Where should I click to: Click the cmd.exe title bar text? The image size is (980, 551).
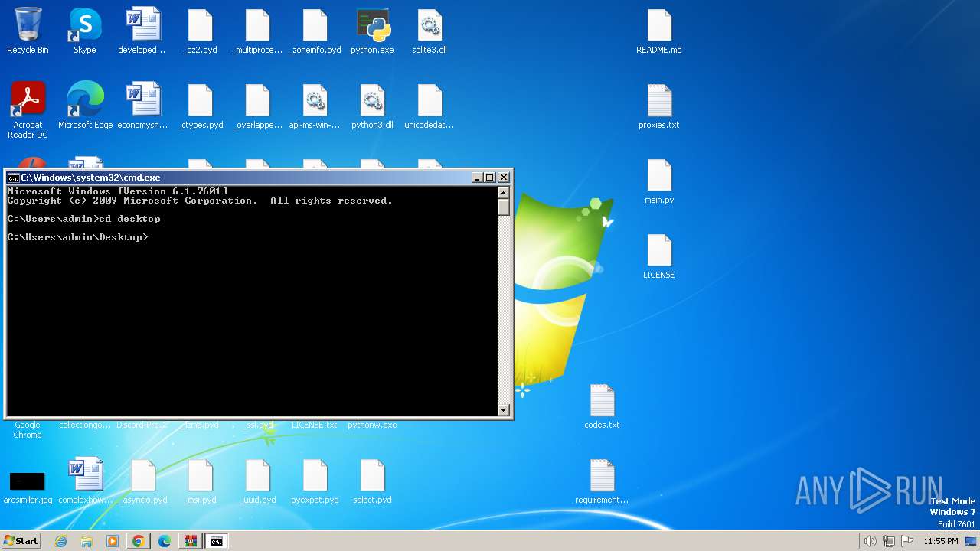tap(90, 178)
